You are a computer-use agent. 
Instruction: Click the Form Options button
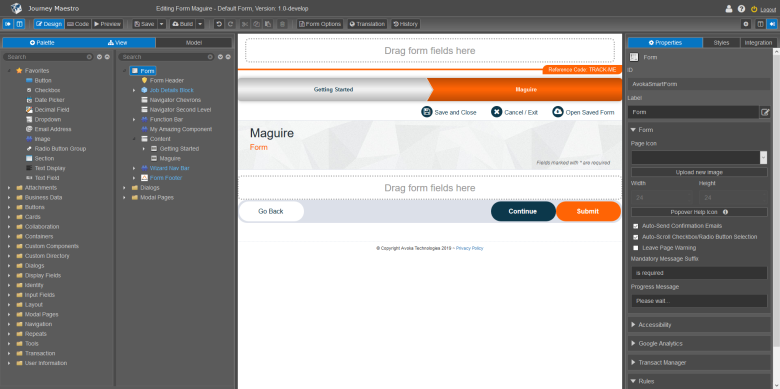tap(320, 24)
